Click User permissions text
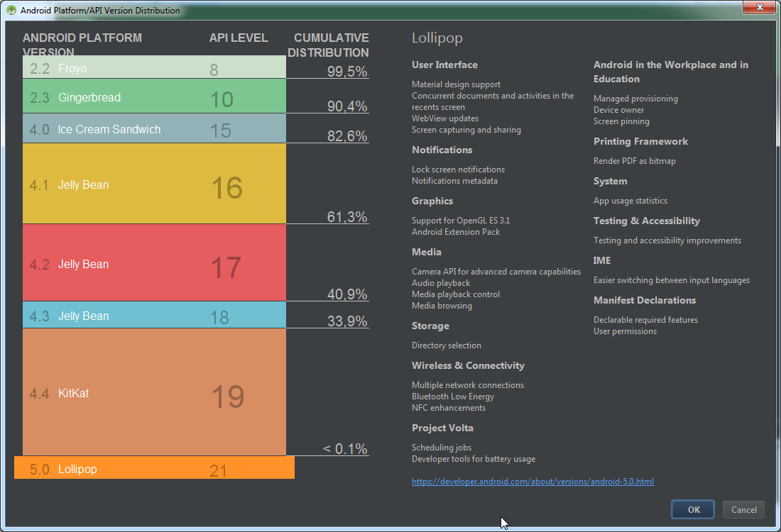This screenshot has height=532, width=781. [625, 331]
